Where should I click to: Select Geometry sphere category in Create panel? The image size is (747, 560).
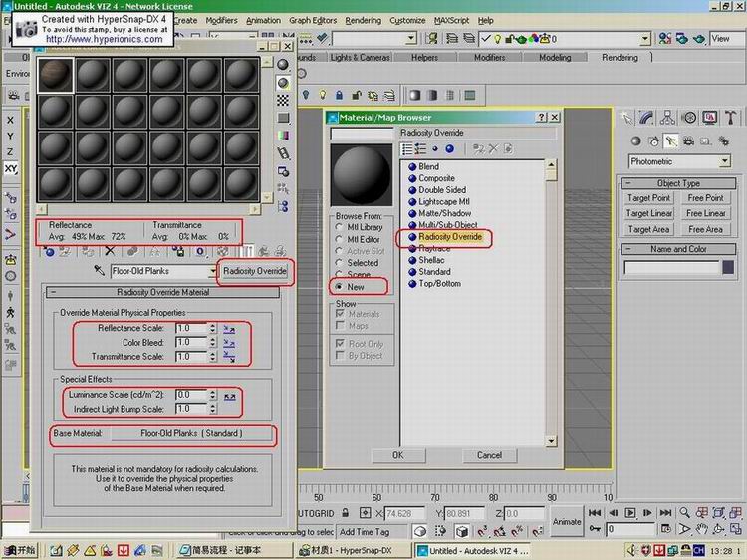point(635,141)
